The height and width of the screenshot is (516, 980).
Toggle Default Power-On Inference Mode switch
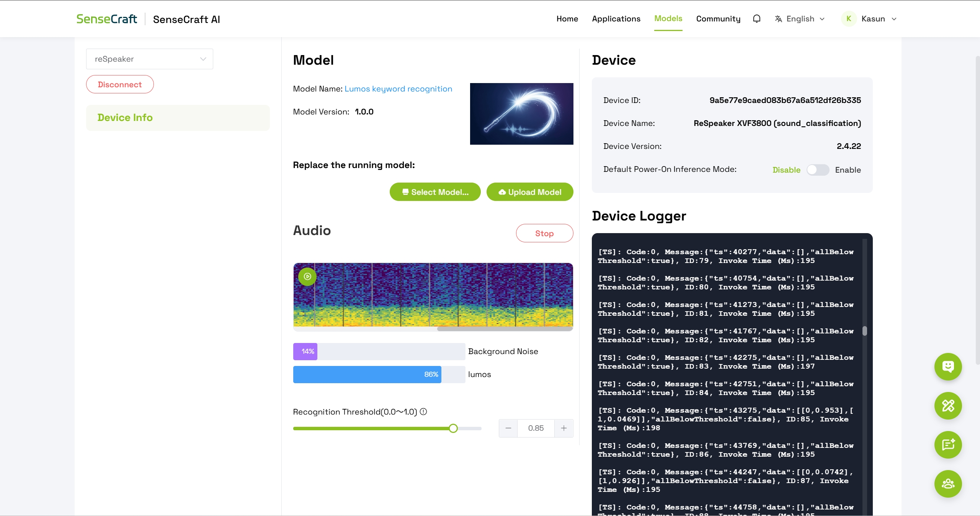818,170
